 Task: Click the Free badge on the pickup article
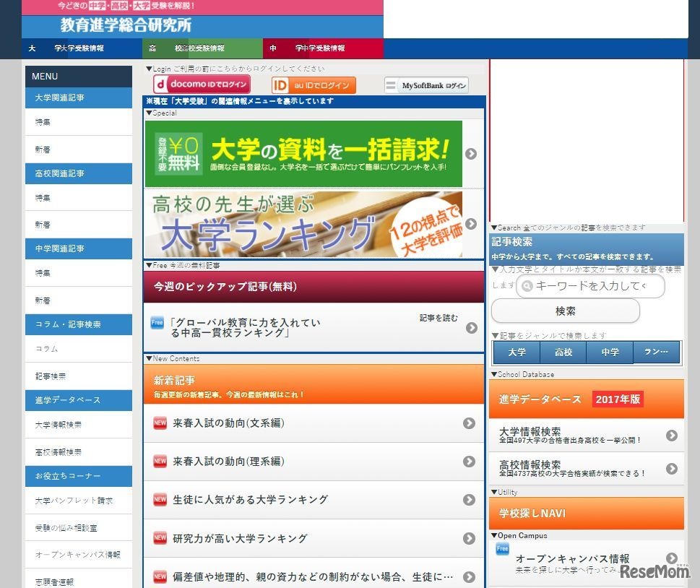(x=157, y=322)
